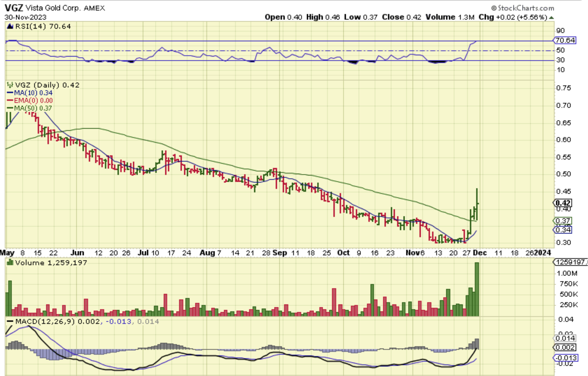Image resolution: width=588 pixels, height=376 pixels.
Task: Click the MACD black line legend icon
Action: tap(10, 321)
